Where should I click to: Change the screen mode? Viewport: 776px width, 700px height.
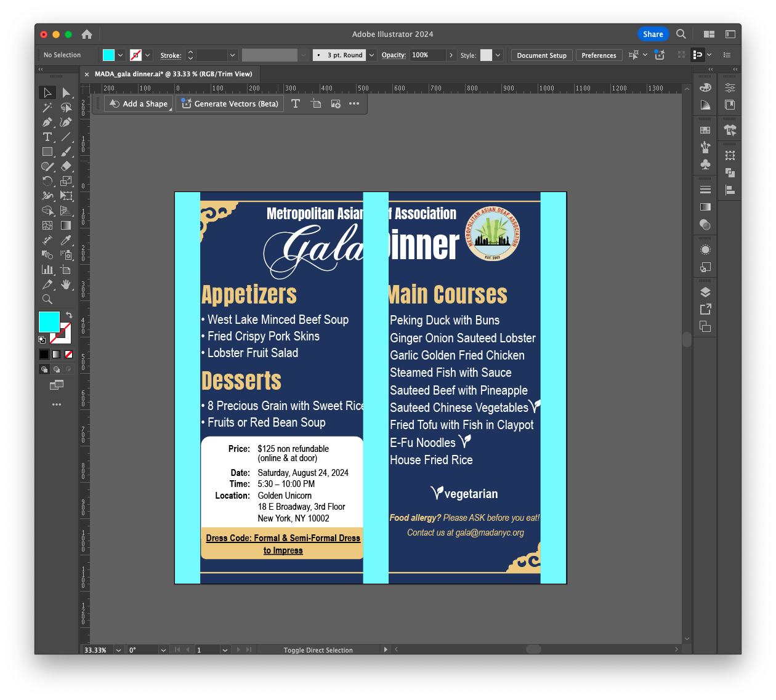57,385
